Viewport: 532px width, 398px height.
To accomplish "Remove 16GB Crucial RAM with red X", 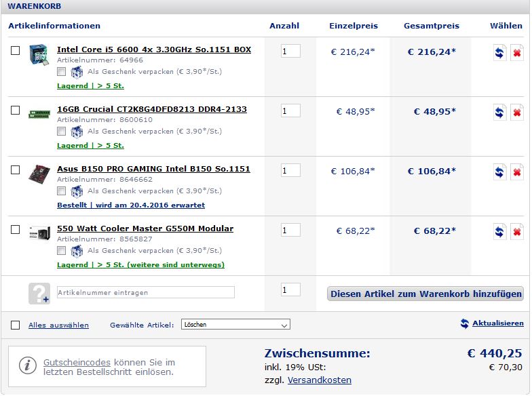I will point(516,113).
